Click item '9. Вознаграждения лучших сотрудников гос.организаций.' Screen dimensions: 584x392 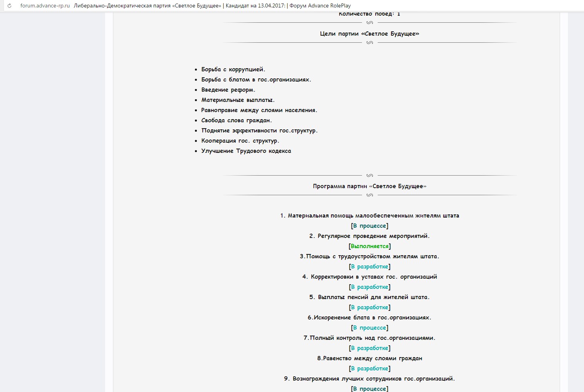(x=369, y=379)
